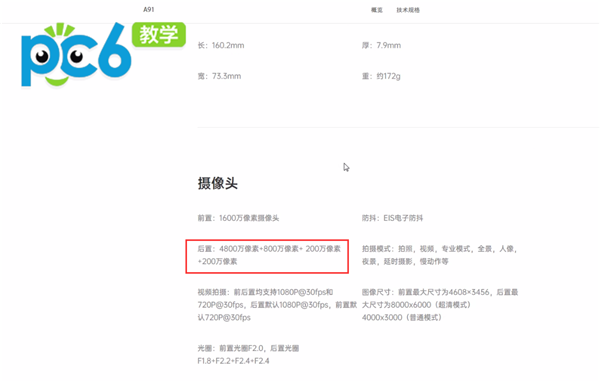Open the 概览 tab in the top navigation
This screenshot has height=383, width=600.
pos(377,10)
